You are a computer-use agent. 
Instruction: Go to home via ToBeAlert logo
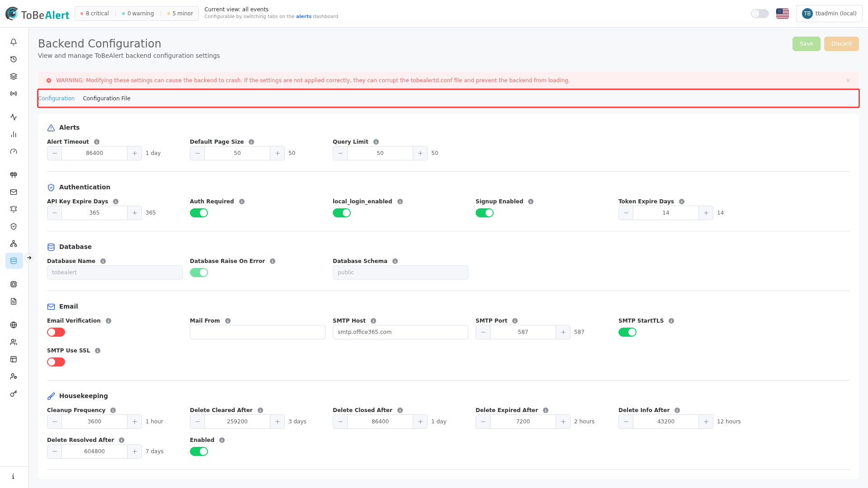coord(38,14)
